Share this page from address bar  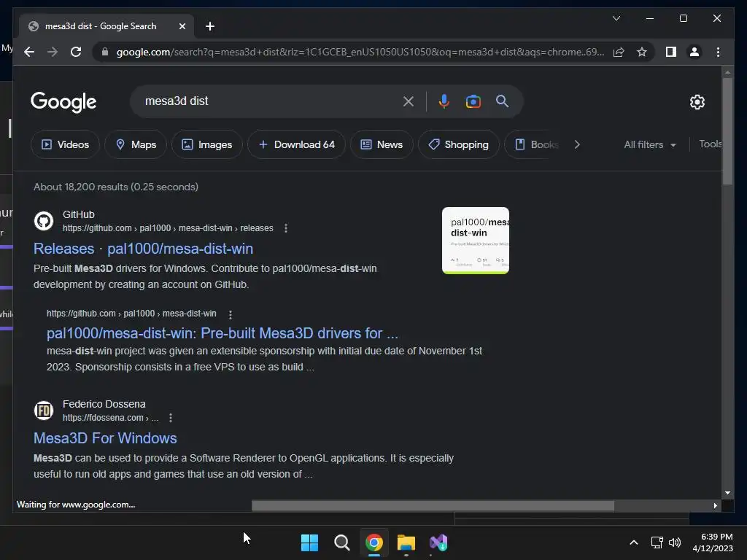pos(619,52)
